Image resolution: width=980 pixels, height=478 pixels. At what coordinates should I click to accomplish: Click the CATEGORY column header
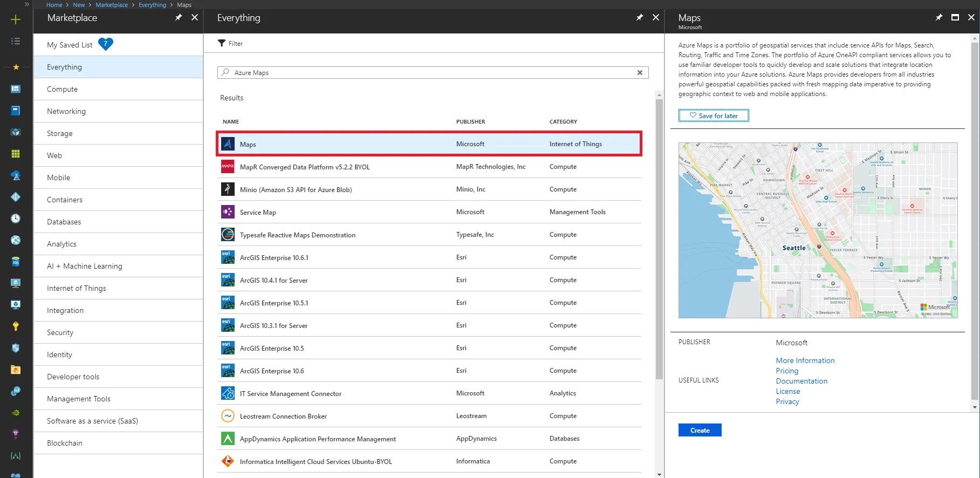point(563,121)
